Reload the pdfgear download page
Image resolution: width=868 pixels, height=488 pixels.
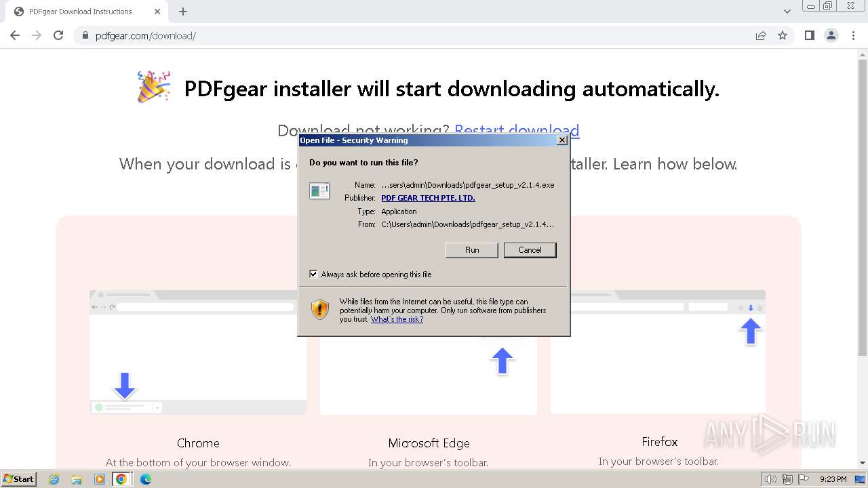click(58, 35)
